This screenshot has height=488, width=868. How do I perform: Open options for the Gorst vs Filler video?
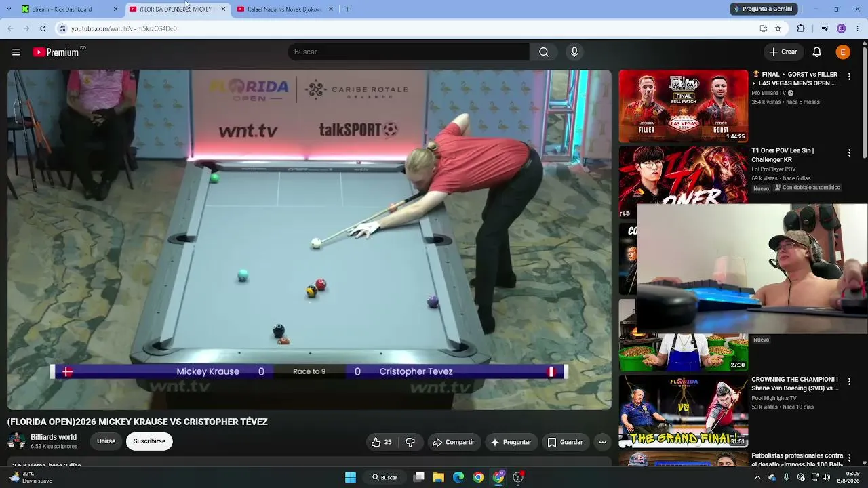click(849, 77)
